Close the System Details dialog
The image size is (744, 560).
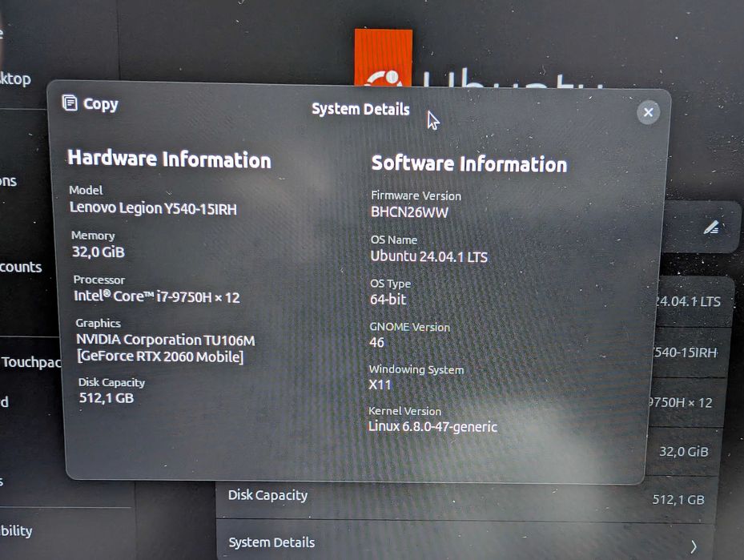[x=648, y=112]
